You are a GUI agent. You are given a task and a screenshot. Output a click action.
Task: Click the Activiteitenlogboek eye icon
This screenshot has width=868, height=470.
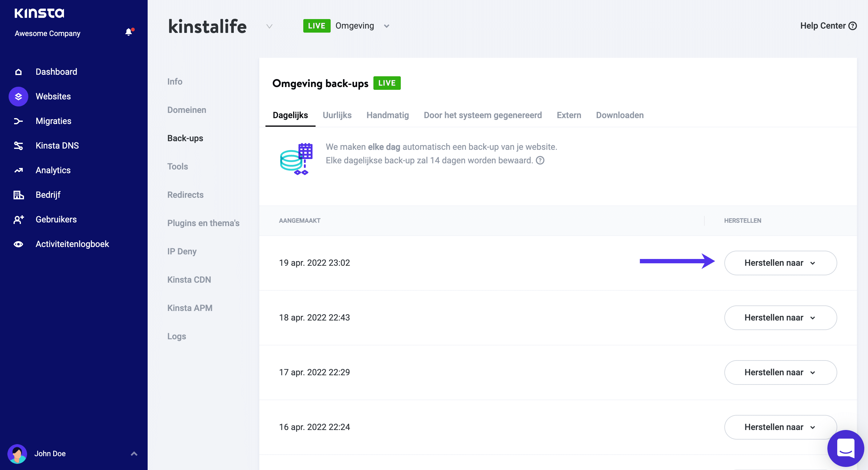(18, 244)
